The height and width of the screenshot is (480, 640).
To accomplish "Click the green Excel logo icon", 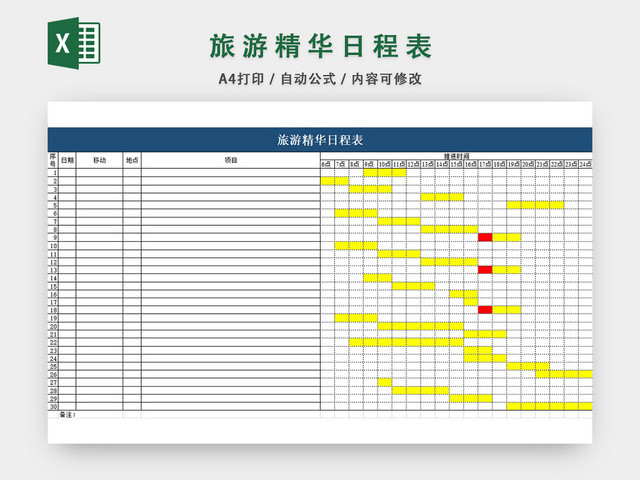I will pos(74,43).
